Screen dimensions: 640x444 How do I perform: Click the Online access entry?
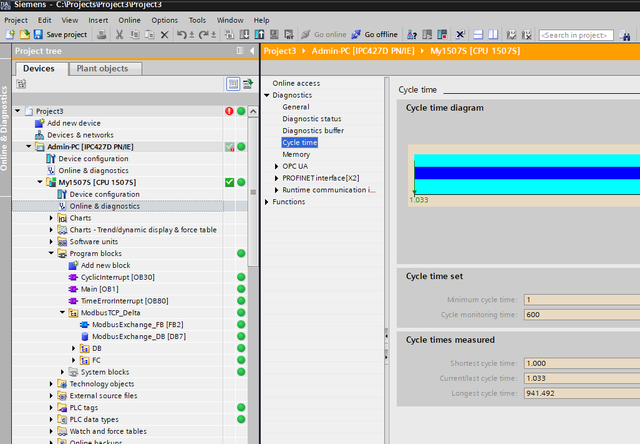[296, 83]
